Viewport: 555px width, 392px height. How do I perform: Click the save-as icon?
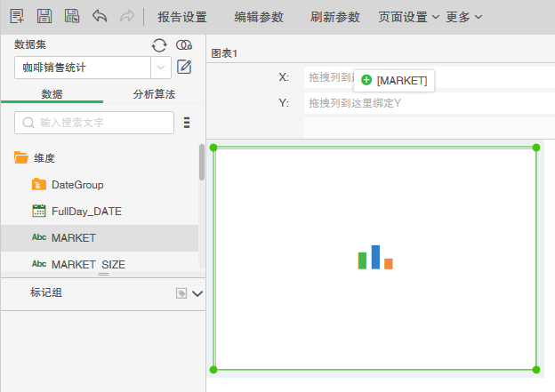tap(72, 16)
